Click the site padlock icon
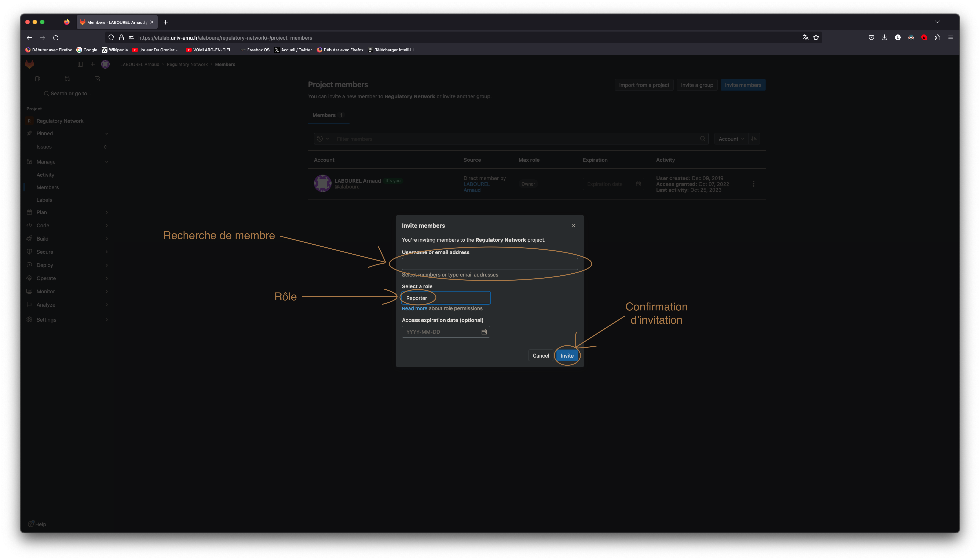 click(121, 38)
